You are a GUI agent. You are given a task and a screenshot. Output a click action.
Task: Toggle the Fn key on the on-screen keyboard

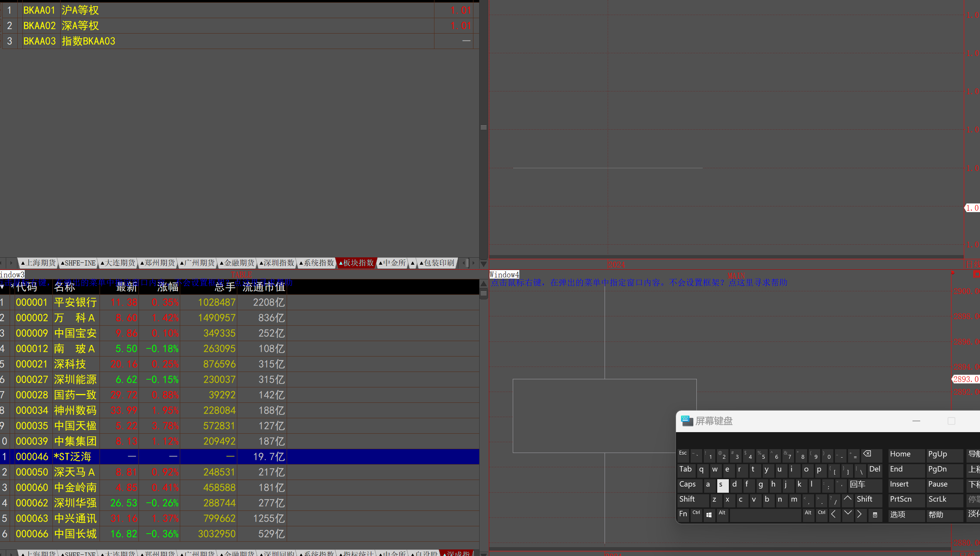point(683,515)
